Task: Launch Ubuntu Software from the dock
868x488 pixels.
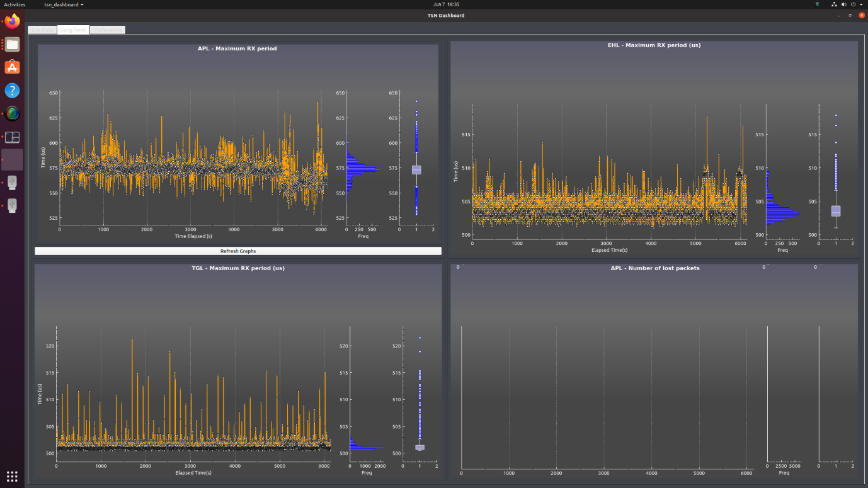Action: coord(12,67)
